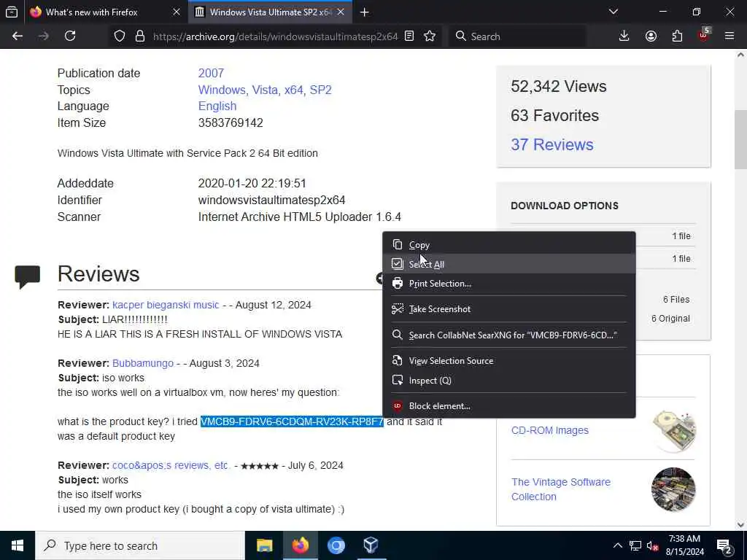The width and height of the screenshot is (747, 560).
Task: Open the CD-ROM Images disc thumbnail
Action: coord(673,430)
